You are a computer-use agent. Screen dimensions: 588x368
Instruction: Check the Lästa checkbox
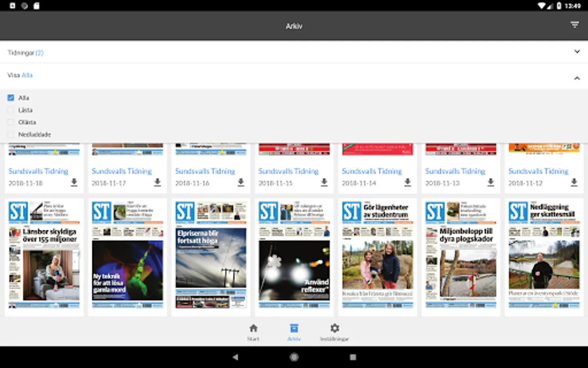point(11,110)
